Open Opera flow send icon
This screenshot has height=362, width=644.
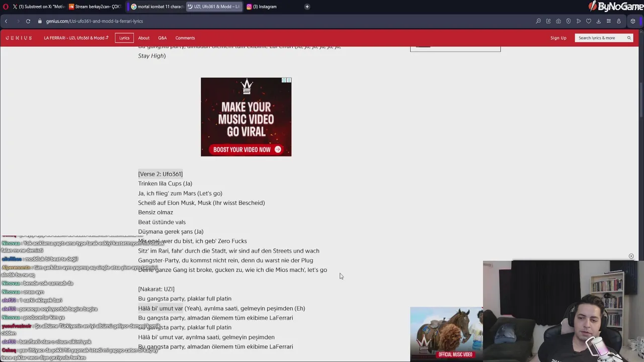(579, 21)
